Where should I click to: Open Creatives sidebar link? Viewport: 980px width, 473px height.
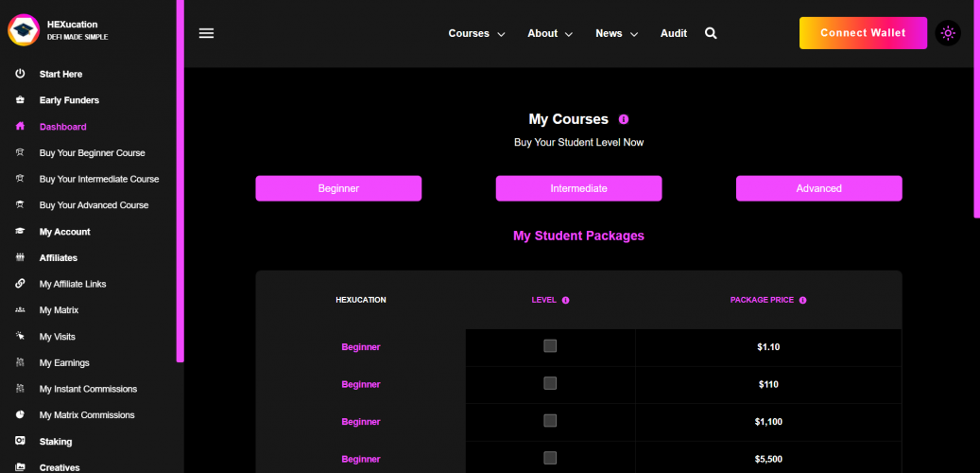tap(60, 467)
